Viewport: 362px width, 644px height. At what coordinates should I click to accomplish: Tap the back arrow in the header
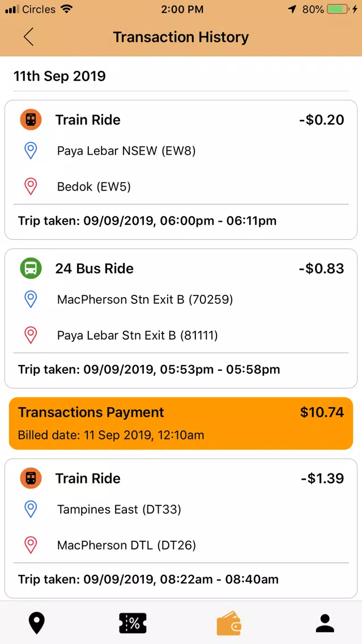click(x=28, y=37)
